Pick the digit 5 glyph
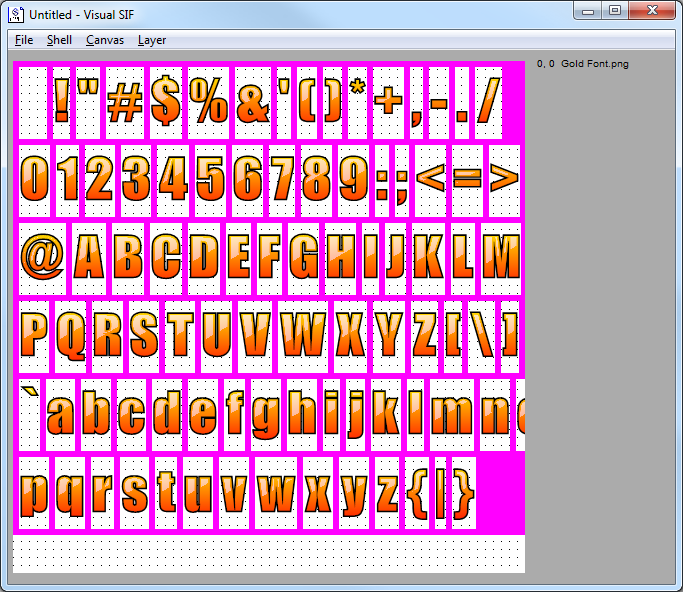Image resolution: width=683 pixels, height=592 pixels. tap(211, 181)
